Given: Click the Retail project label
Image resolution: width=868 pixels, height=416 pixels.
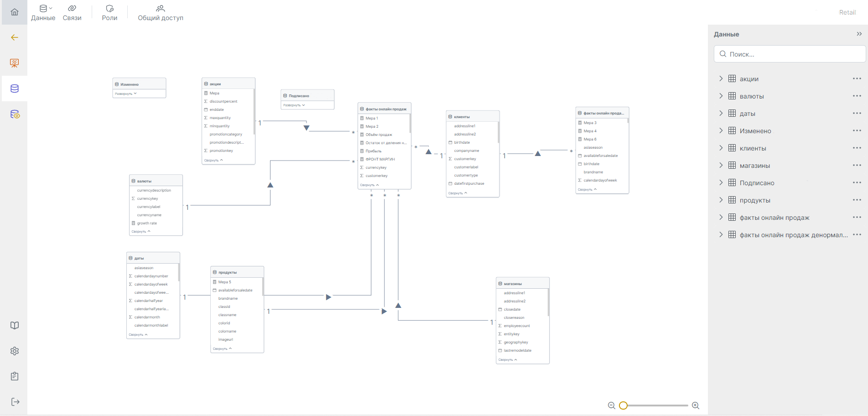Looking at the screenshot, I should [x=847, y=12].
